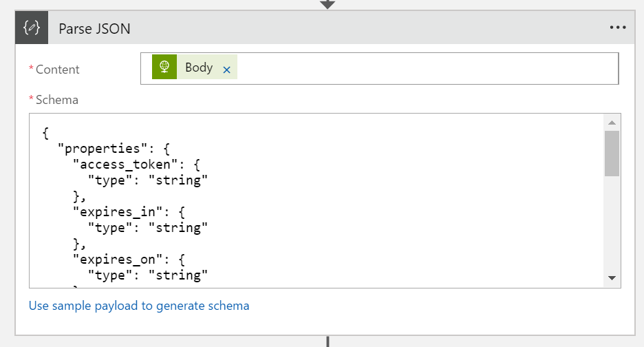Click the connector line below the card
The height and width of the screenshot is (347, 644).
[x=328, y=341]
